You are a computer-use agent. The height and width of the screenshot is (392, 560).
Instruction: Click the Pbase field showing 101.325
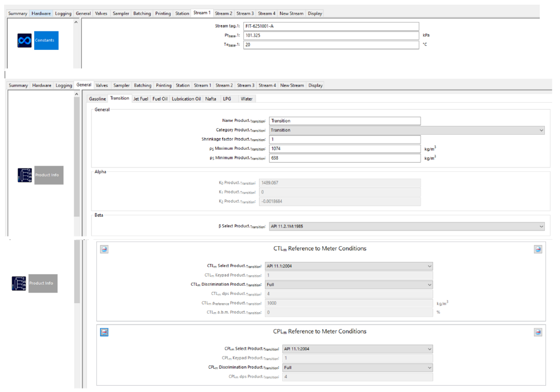click(x=331, y=35)
